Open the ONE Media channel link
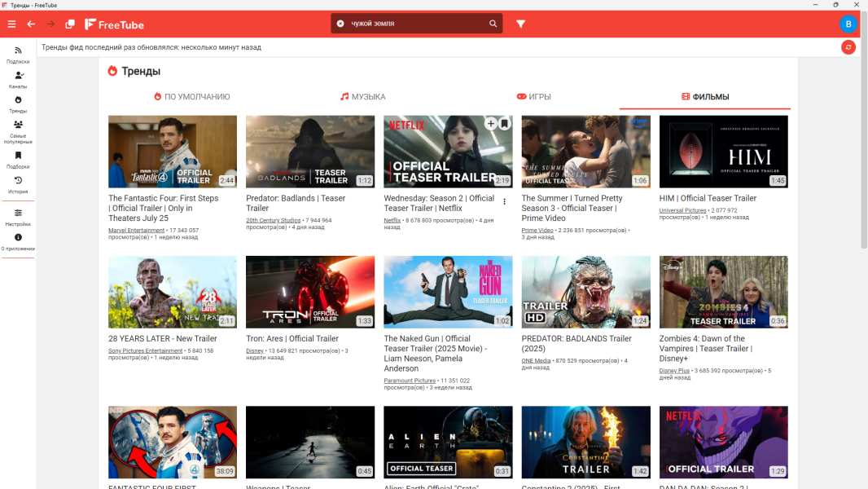The height and width of the screenshot is (489, 868). click(536, 360)
